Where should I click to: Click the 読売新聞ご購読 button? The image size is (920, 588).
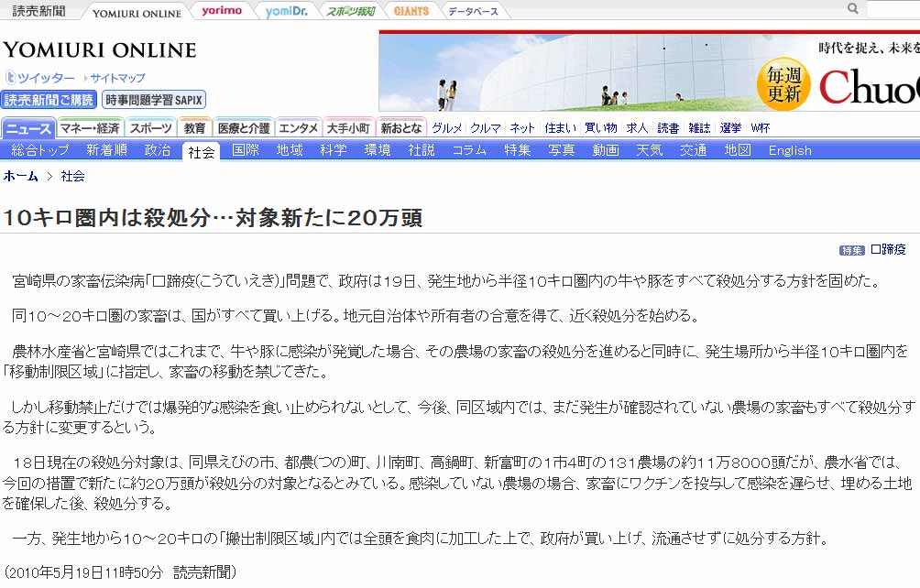point(49,100)
